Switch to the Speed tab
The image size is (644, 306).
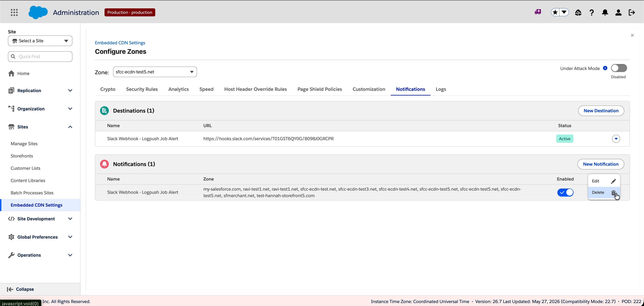[x=206, y=89]
